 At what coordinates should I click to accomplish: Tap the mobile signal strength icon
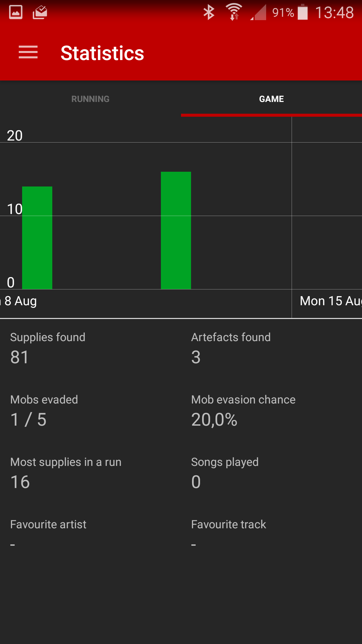tap(258, 12)
